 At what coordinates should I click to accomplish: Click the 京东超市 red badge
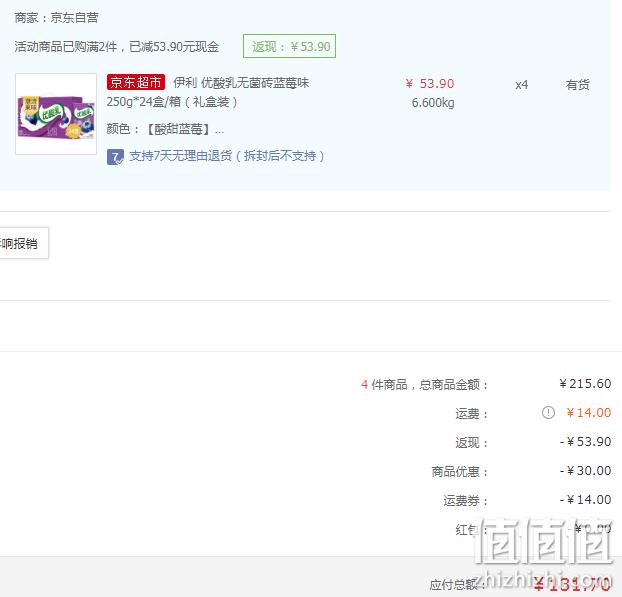136,83
